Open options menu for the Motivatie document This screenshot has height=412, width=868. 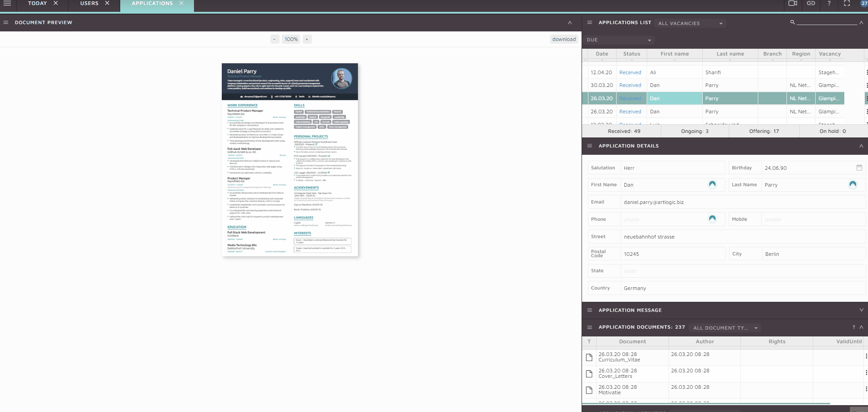coord(866,390)
